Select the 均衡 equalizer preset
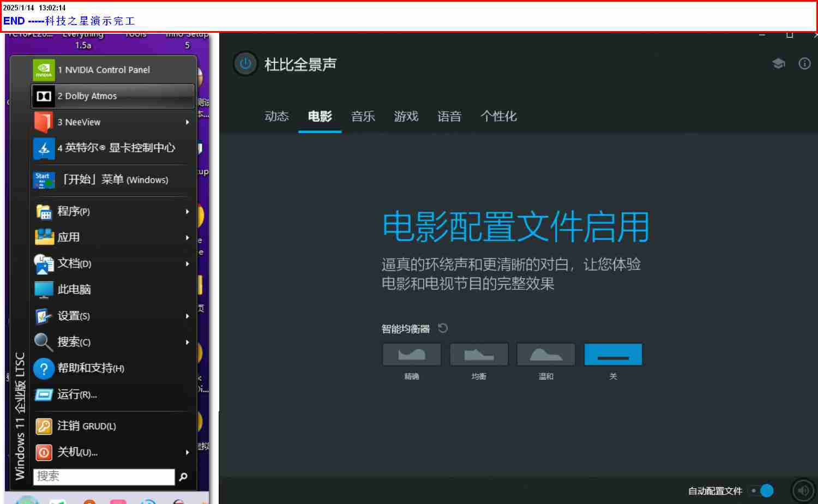The height and width of the screenshot is (504, 818). [479, 355]
